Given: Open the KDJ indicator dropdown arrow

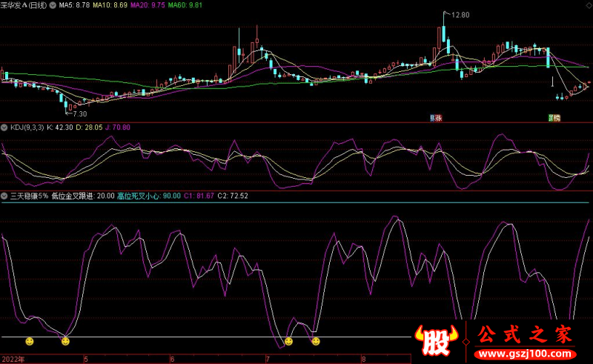Looking at the screenshot, I should coord(4,128).
